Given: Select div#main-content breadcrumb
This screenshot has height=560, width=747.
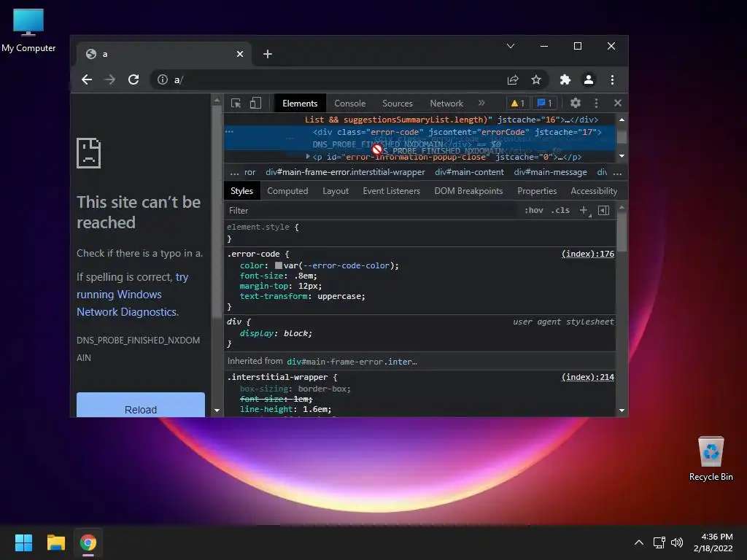Looking at the screenshot, I should (469, 172).
